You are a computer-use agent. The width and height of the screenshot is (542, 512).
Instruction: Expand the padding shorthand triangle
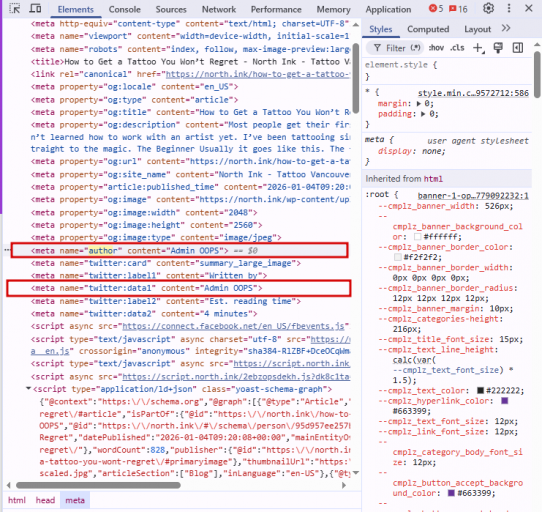(423, 114)
